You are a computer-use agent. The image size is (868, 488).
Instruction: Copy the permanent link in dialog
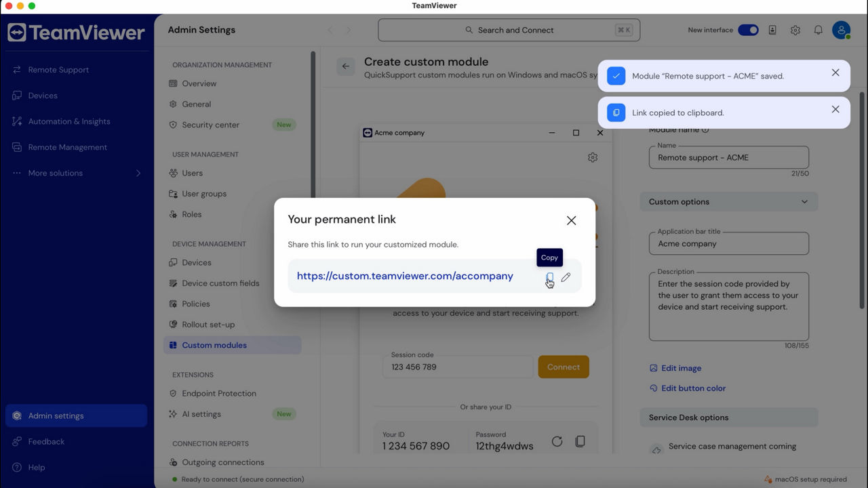[550, 277]
